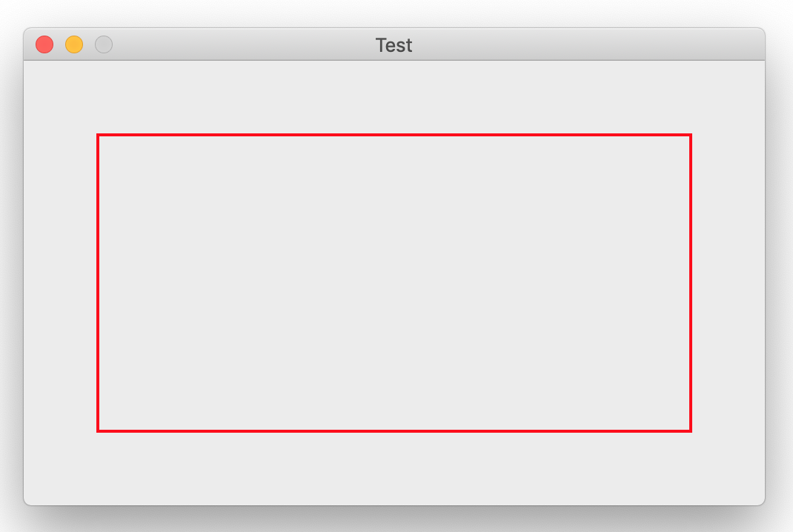This screenshot has width=793, height=532.
Task: Click the grayed-out zoom window button
Action: point(104,44)
